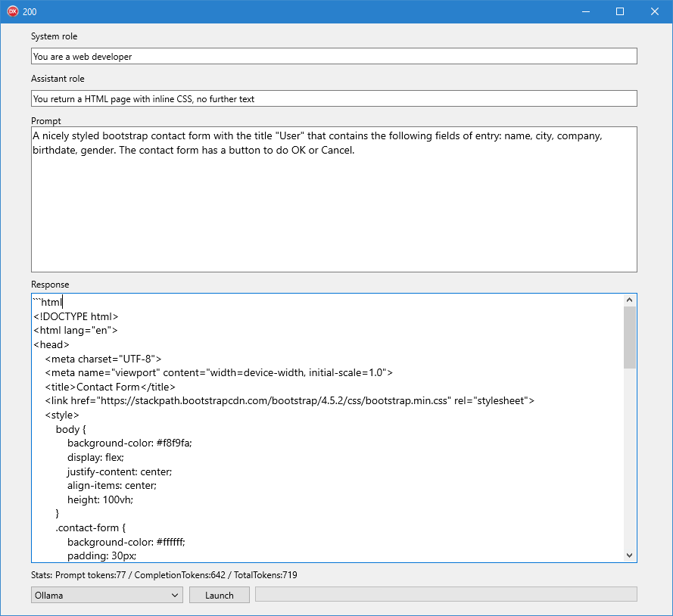Click the 'System role' label

point(54,36)
